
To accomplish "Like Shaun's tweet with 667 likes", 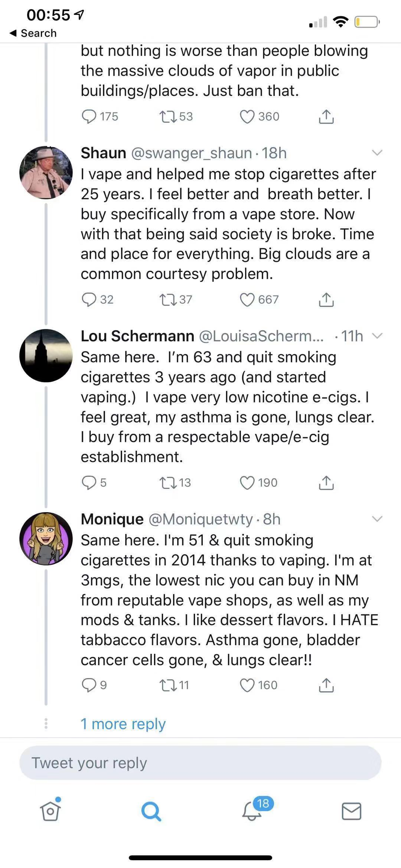I will [x=247, y=300].
